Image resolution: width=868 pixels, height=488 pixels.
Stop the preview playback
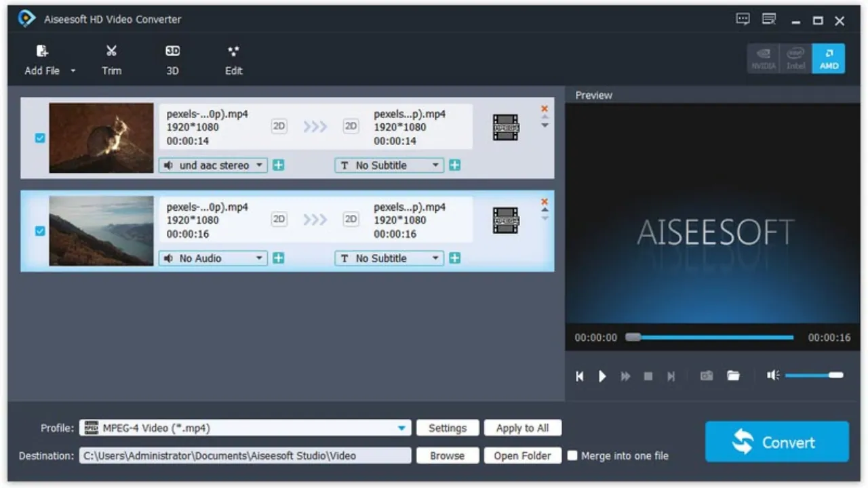648,376
